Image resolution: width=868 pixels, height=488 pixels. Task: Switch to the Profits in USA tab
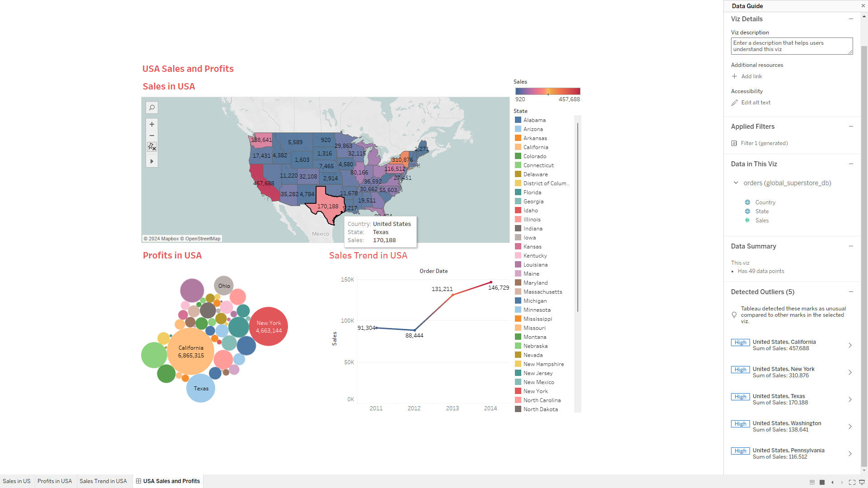coord(55,481)
